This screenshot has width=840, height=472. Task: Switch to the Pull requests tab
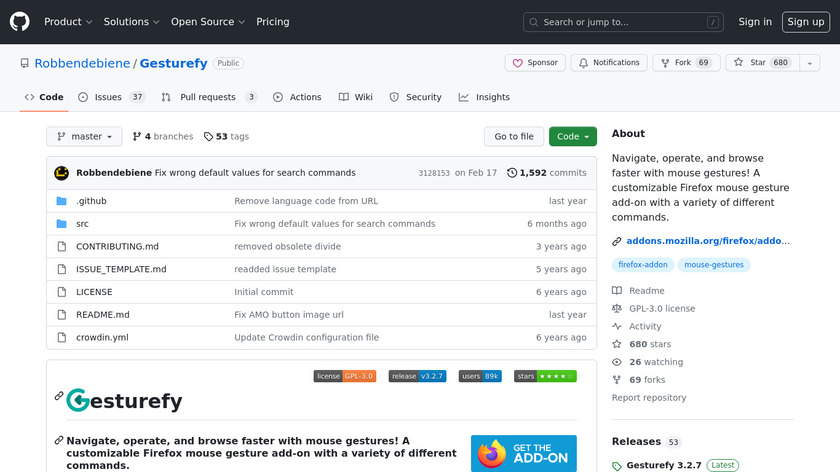209,98
